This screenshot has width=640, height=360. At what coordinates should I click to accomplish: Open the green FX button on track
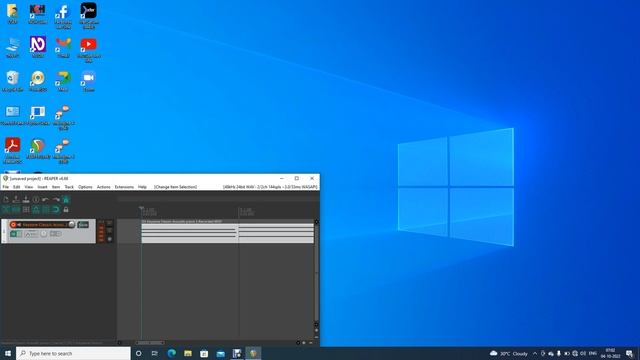coord(13,234)
